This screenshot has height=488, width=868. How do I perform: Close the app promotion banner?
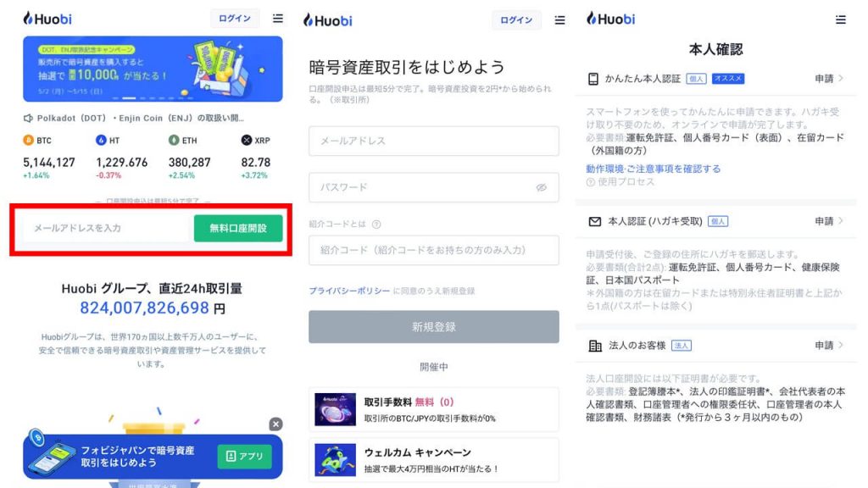[275, 424]
